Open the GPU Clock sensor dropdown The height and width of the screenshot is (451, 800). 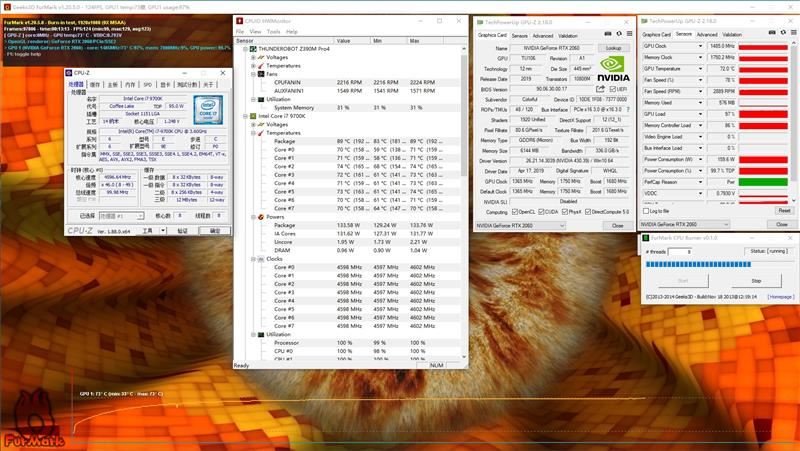(x=700, y=46)
